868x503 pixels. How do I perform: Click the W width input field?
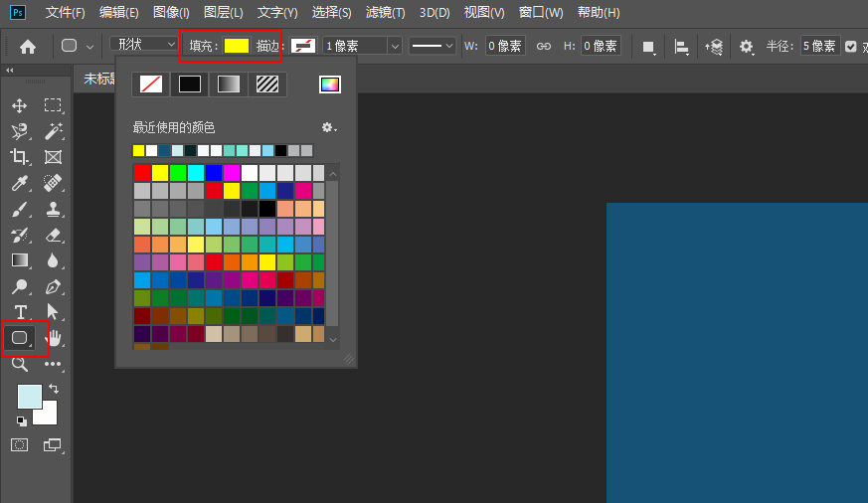tap(505, 46)
